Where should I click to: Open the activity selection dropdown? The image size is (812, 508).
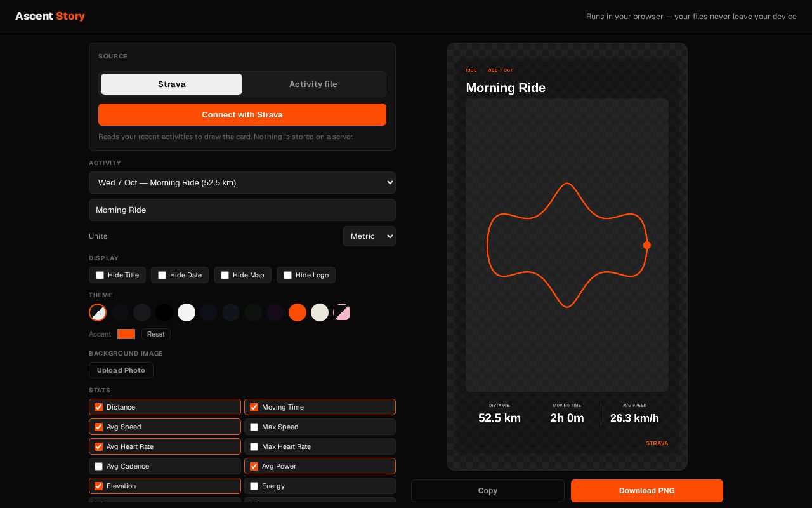[x=242, y=182]
